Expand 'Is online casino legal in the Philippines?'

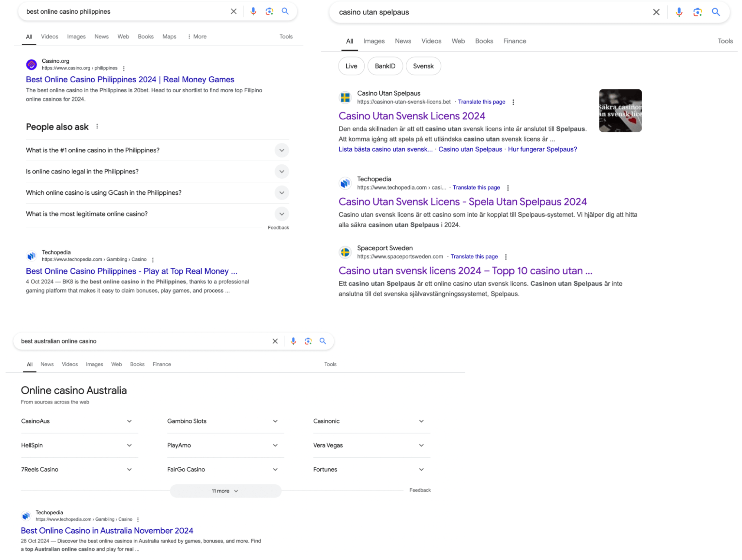tap(281, 172)
